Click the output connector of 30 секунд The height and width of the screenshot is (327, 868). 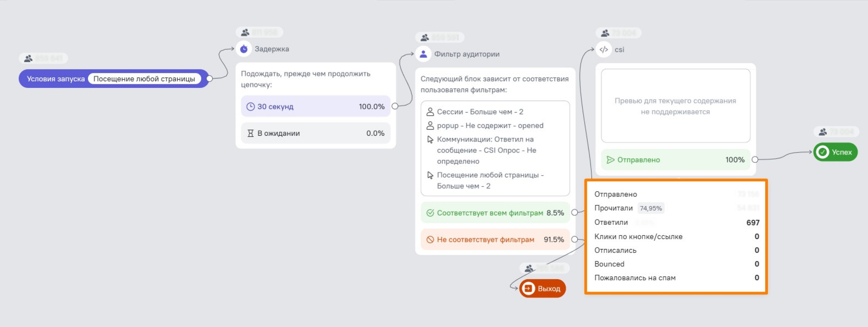[395, 106]
